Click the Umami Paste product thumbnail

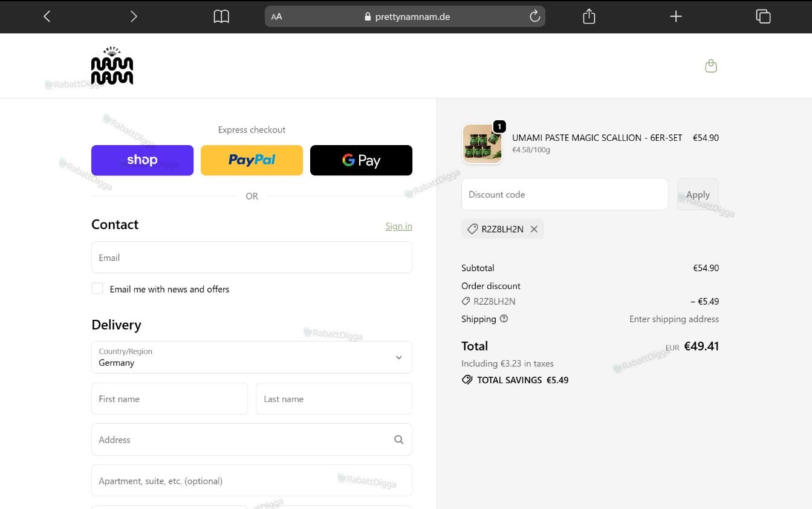pos(482,144)
